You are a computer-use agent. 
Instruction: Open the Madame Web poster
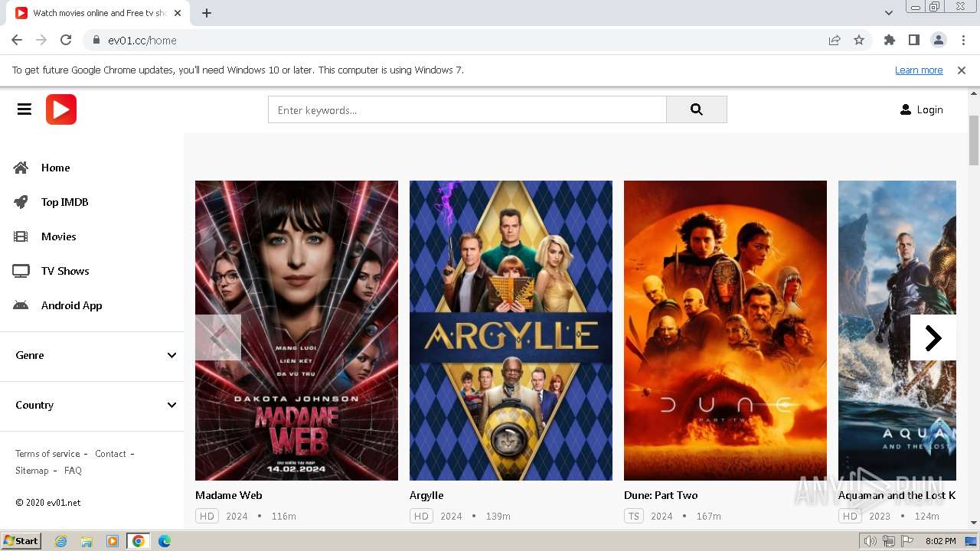296,331
